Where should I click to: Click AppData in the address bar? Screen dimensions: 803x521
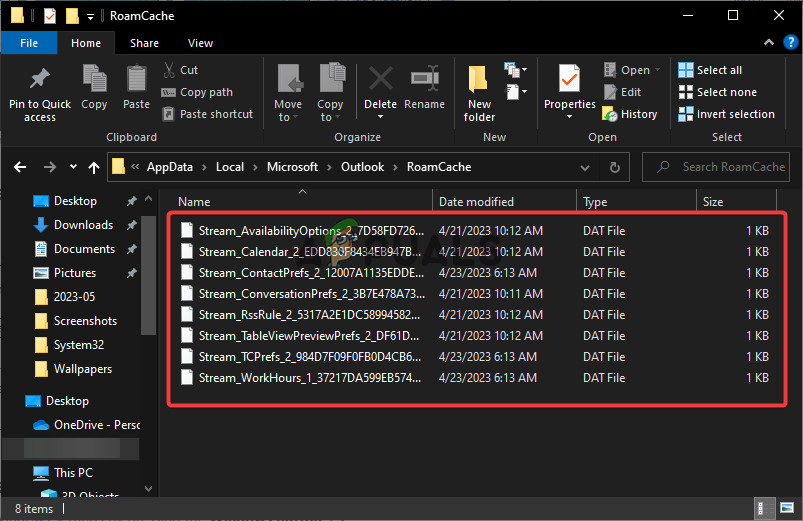(170, 167)
